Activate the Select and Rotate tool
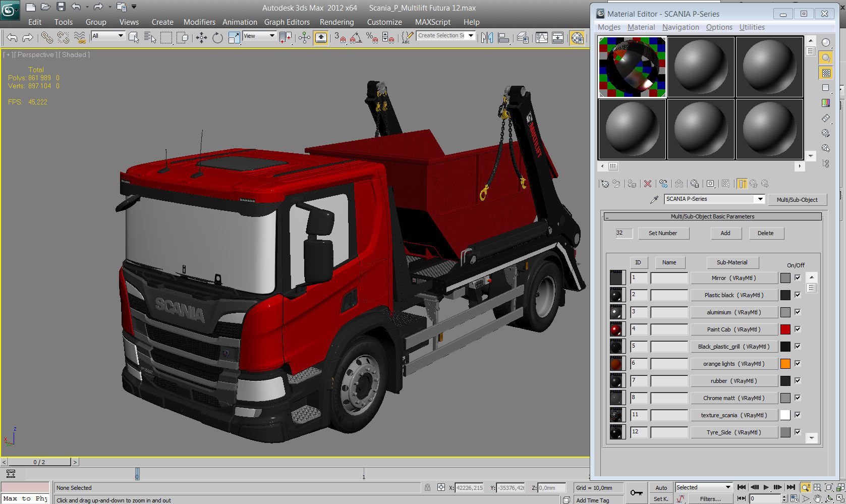This screenshot has width=846, height=504. pyautogui.click(x=217, y=37)
